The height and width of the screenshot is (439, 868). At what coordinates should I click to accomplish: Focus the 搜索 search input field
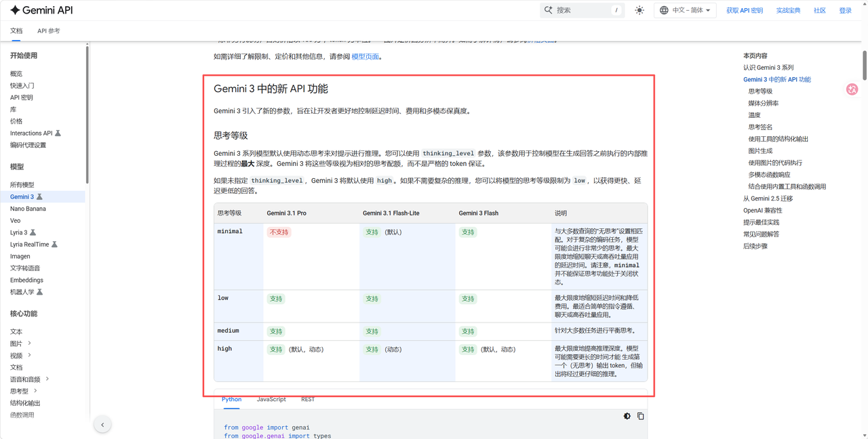tap(583, 10)
